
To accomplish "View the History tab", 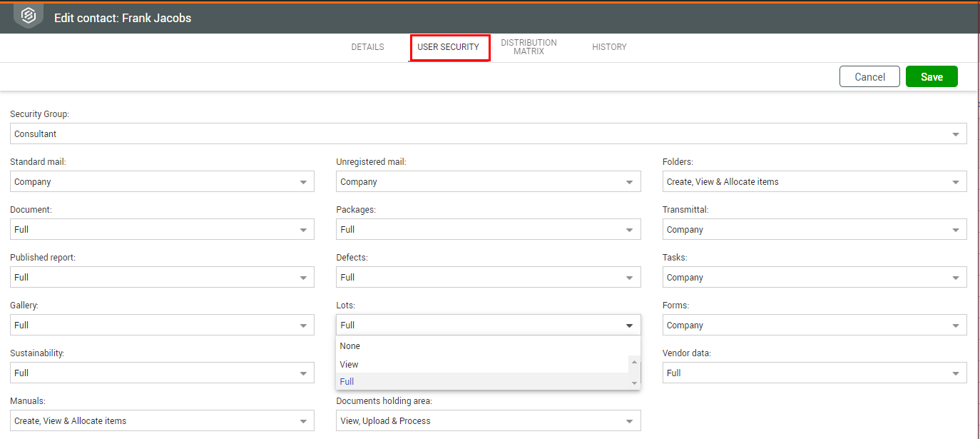I will pyautogui.click(x=609, y=47).
